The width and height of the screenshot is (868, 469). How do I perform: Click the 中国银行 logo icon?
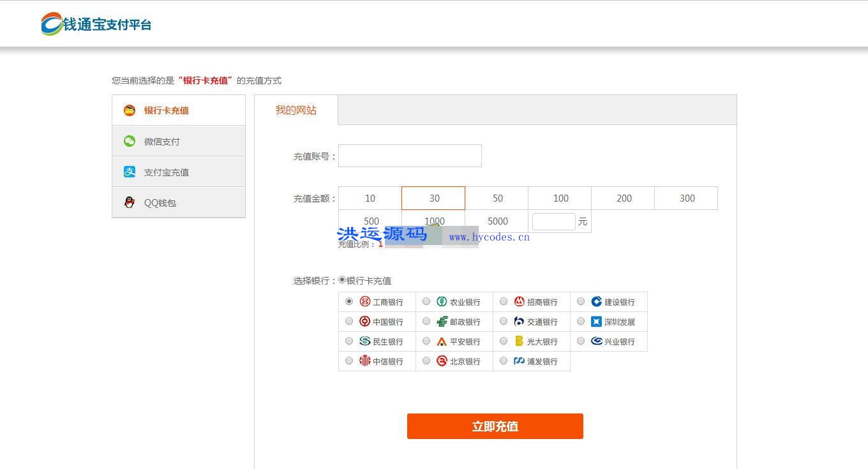365,321
